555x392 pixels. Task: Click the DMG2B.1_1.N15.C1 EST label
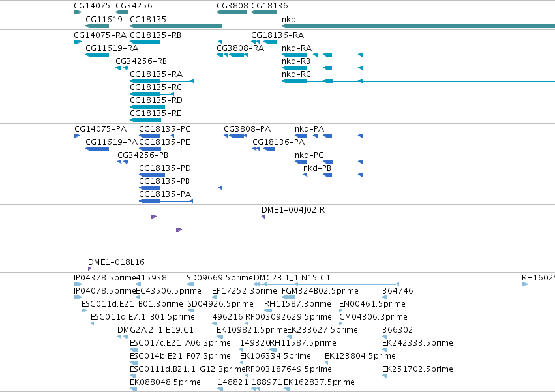click(x=292, y=278)
